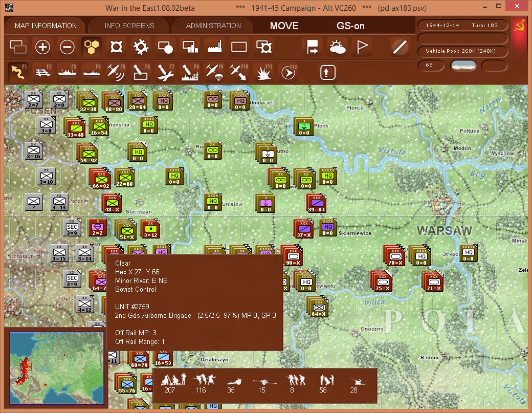Click the minimap overview
This screenshot has height=413, width=532.
click(57, 368)
